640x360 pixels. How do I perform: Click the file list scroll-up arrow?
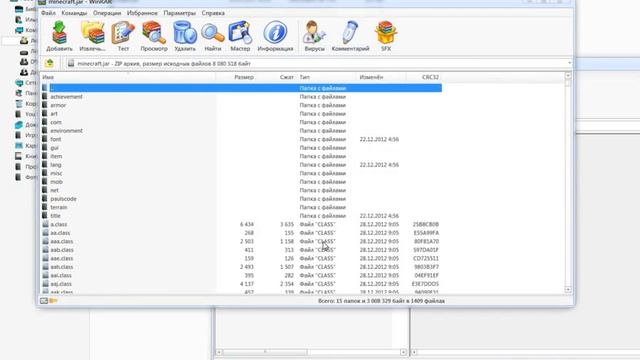pos(568,76)
